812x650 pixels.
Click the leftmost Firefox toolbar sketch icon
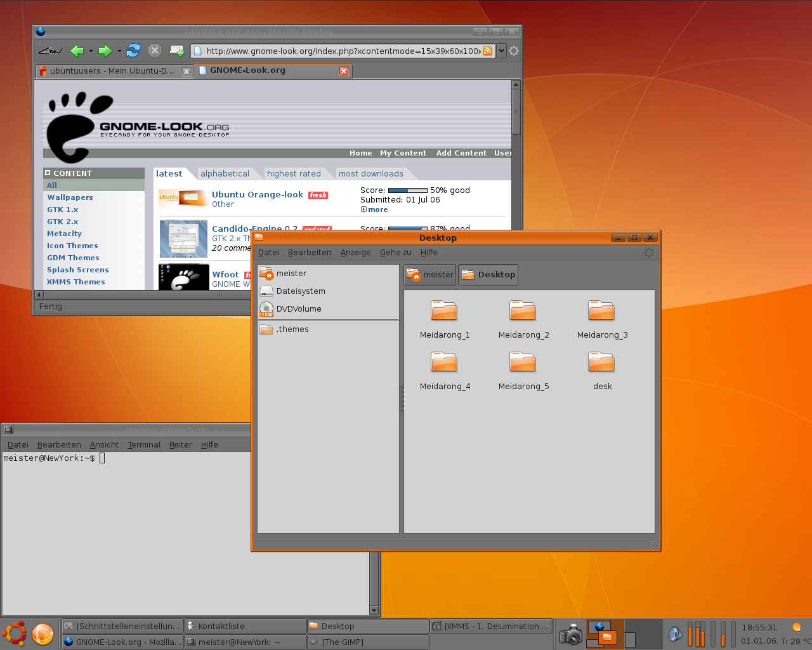coord(50,51)
